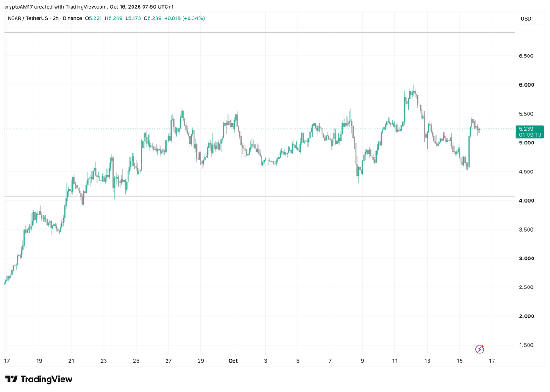
Task: Click the change value +0.018 (+0.34%)
Action: pyautogui.click(x=184, y=18)
